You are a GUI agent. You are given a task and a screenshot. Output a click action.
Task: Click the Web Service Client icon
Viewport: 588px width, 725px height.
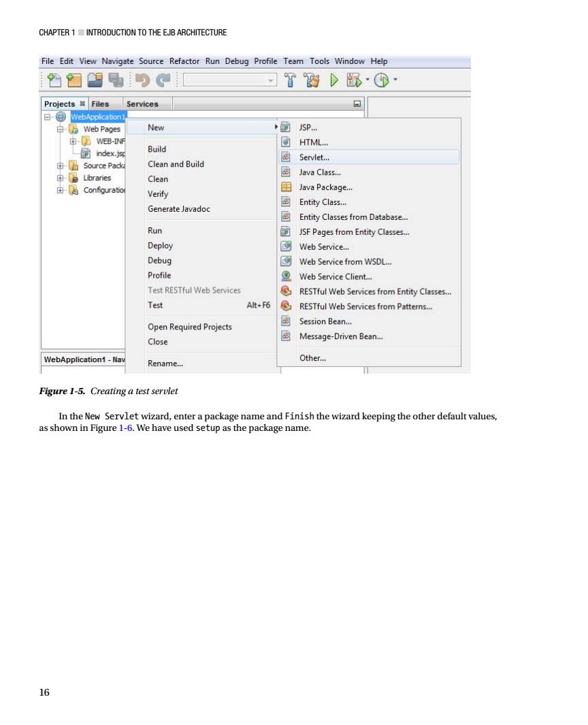tap(286, 276)
